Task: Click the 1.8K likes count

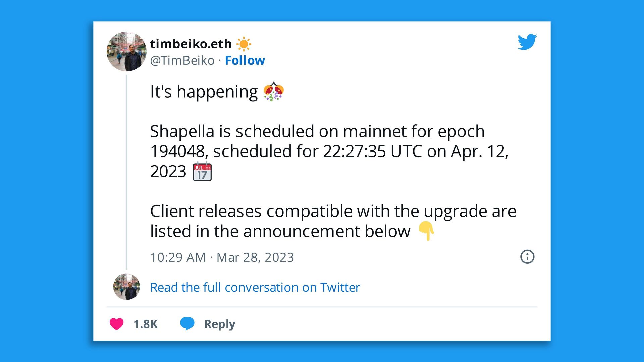Action: pos(146,324)
